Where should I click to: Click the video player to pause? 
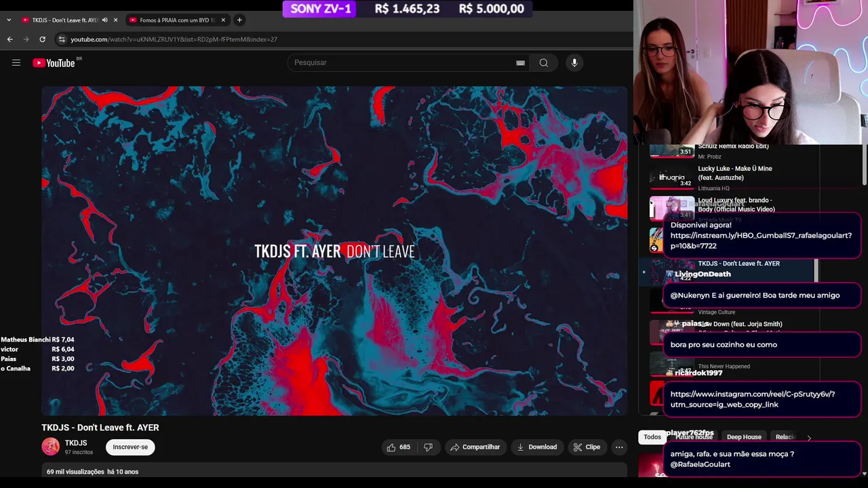(334, 251)
